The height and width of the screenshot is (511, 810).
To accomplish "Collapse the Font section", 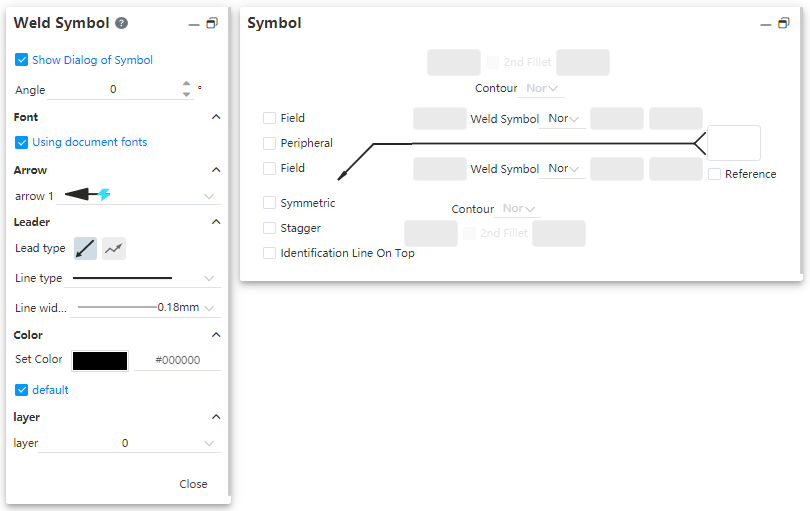I will 216,117.
